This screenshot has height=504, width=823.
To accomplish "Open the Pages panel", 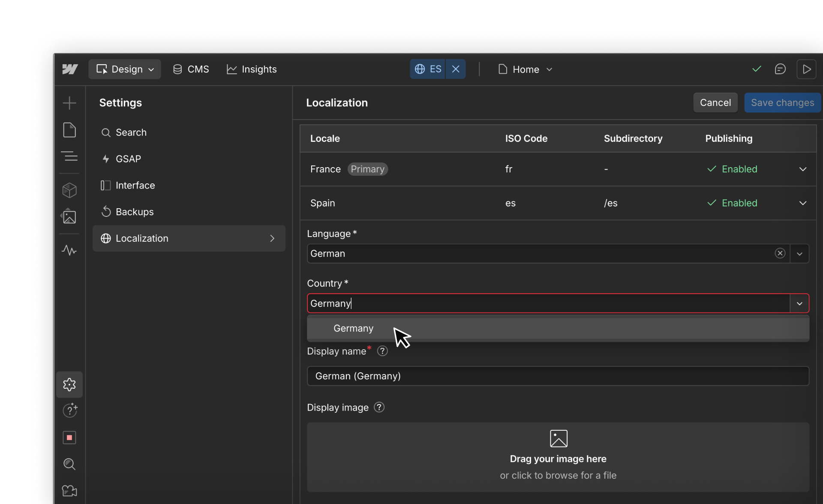I will click(x=69, y=130).
